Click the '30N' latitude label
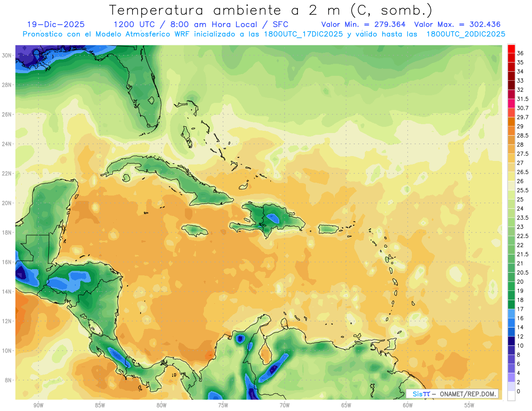Screen dimensions: 532x411 [x=7, y=55]
